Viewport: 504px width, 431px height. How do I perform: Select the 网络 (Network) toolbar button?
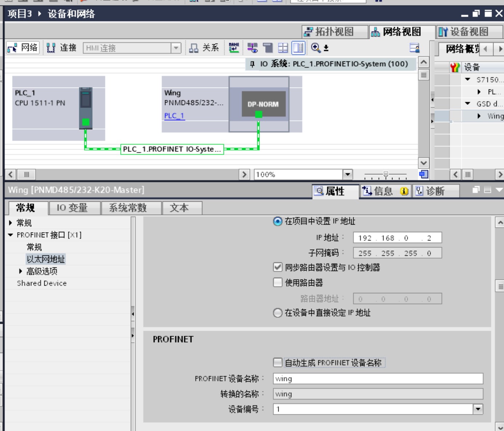[23, 48]
